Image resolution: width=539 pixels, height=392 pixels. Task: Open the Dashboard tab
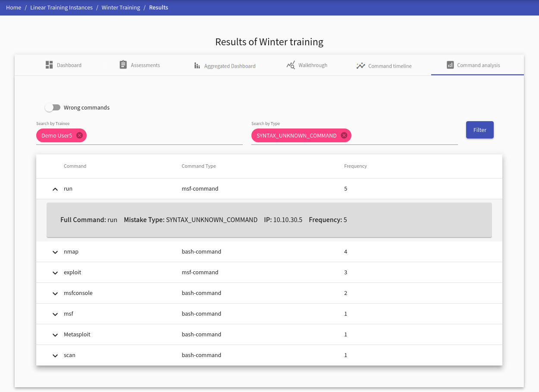[63, 65]
